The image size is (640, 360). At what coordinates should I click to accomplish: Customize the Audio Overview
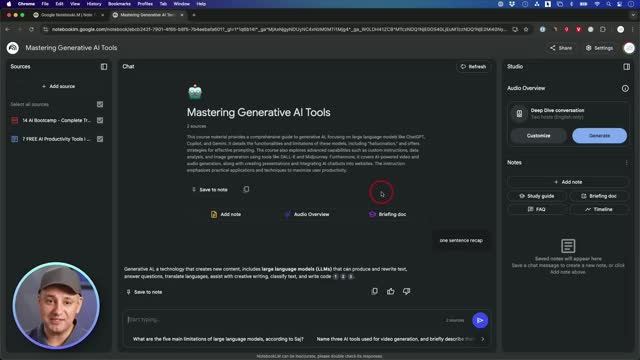coord(538,136)
